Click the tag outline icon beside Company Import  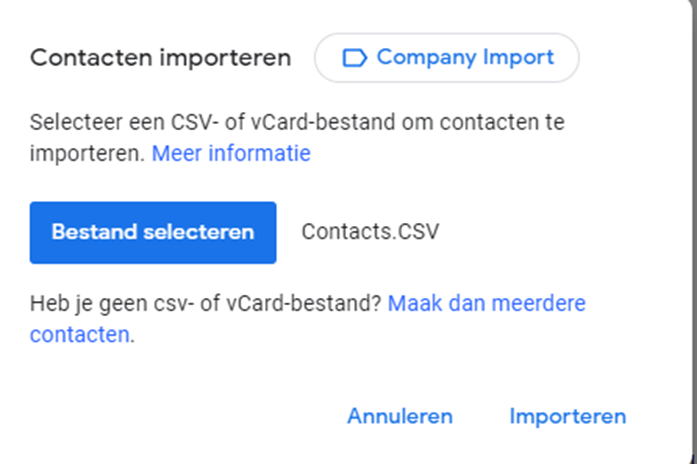[354, 58]
